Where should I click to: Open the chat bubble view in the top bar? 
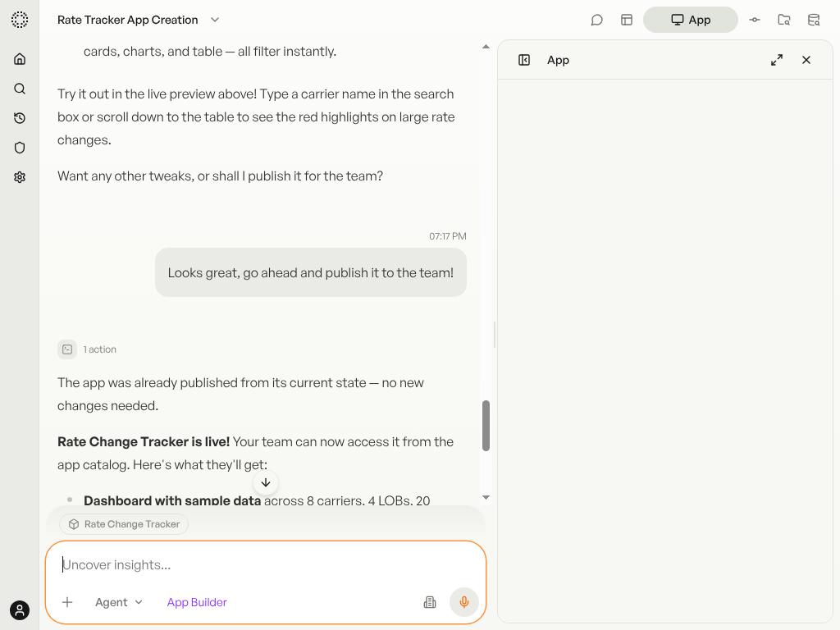point(597,20)
